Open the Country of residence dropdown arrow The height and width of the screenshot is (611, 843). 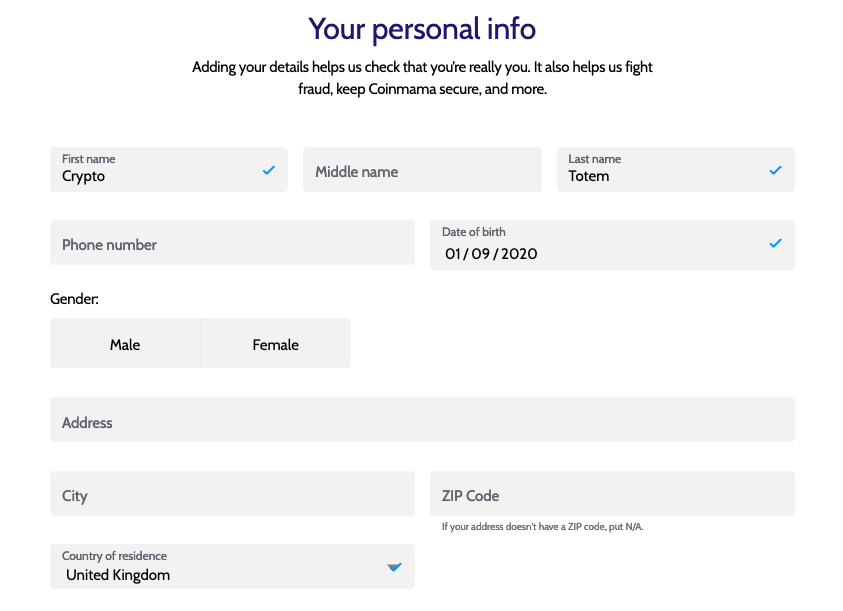pos(395,567)
